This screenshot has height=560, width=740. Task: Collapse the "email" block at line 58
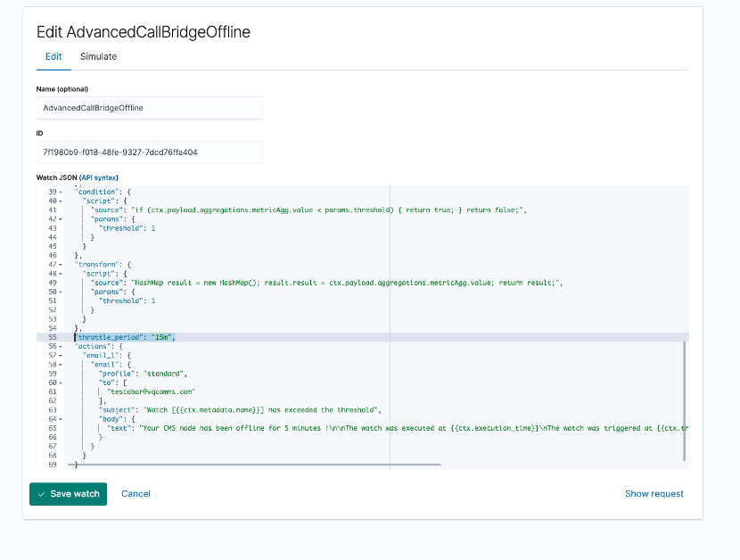tap(61, 365)
